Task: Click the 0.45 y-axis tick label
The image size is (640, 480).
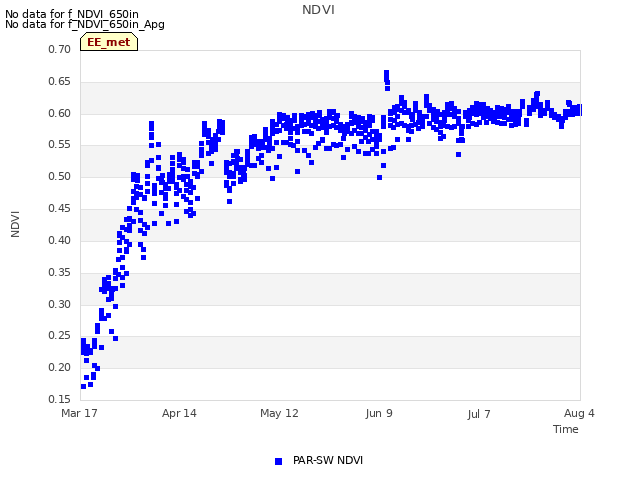Action: coord(60,208)
